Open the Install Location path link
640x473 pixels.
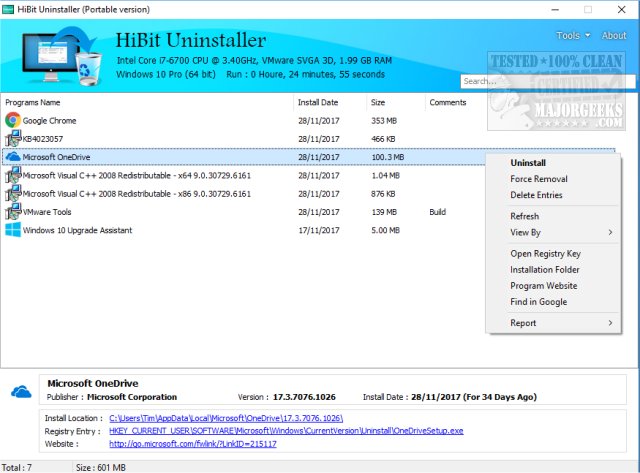pos(226,418)
